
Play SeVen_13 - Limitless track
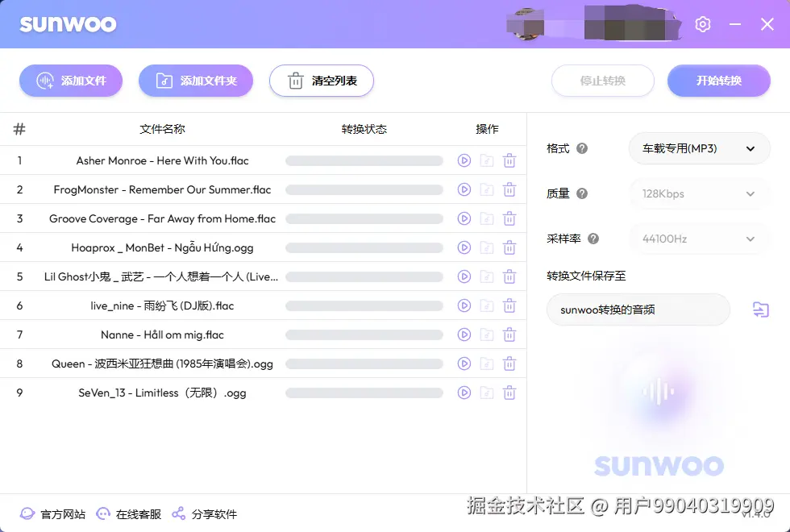pos(464,393)
